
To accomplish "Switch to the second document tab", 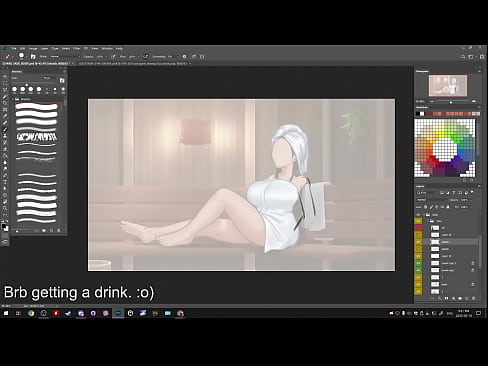I will pos(133,63).
